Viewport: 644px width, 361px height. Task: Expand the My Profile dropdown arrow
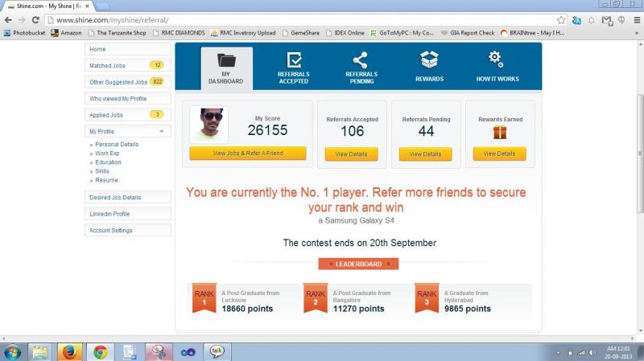pos(161,131)
